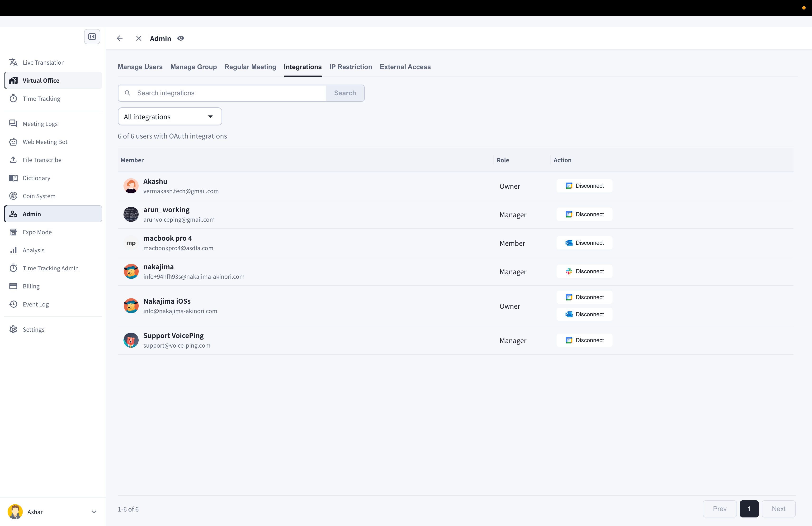
Task: Click email support@voice-ping.com
Action: 177,345
